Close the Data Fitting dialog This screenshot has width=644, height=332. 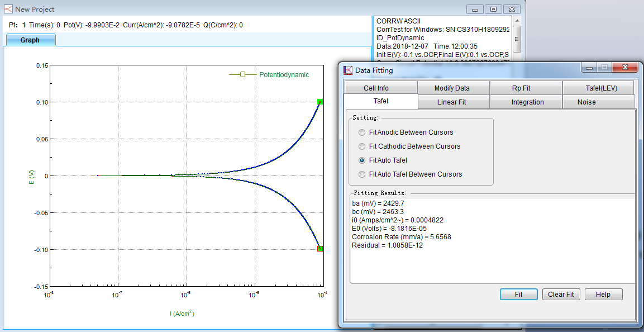[x=624, y=67]
